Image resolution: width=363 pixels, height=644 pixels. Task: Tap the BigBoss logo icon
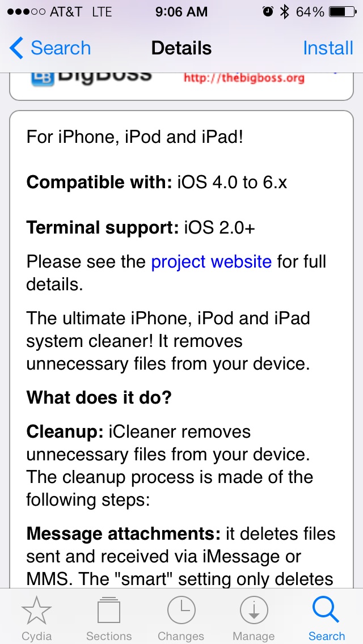(43, 78)
